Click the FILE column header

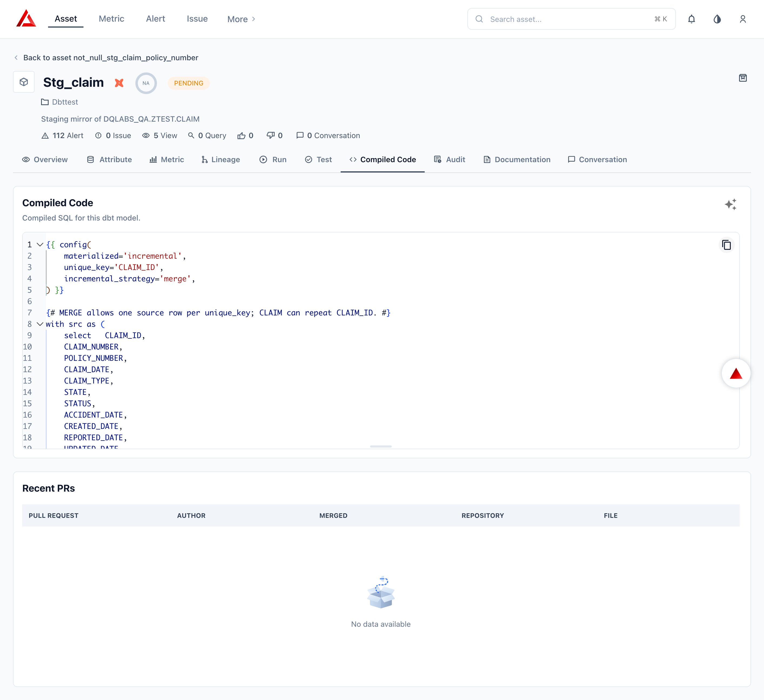pyautogui.click(x=611, y=516)
